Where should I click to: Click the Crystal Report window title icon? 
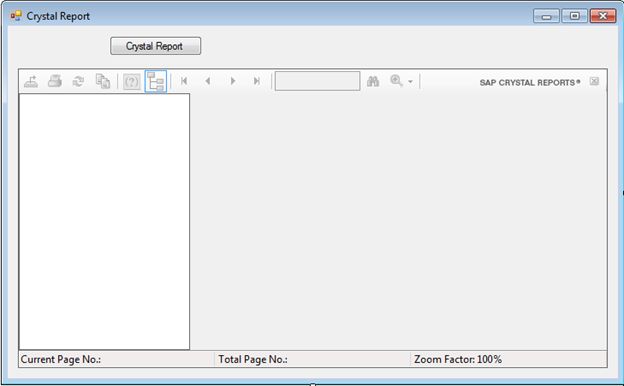pos(16,16)
